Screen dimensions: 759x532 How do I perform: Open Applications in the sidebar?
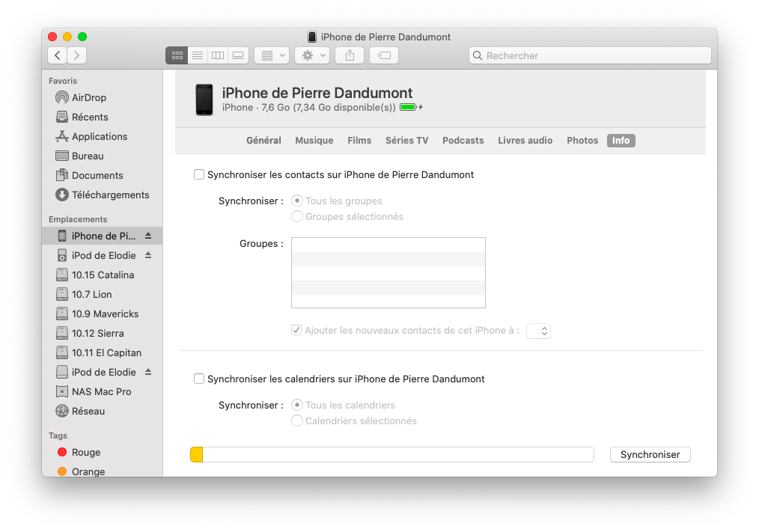point(102,136)
